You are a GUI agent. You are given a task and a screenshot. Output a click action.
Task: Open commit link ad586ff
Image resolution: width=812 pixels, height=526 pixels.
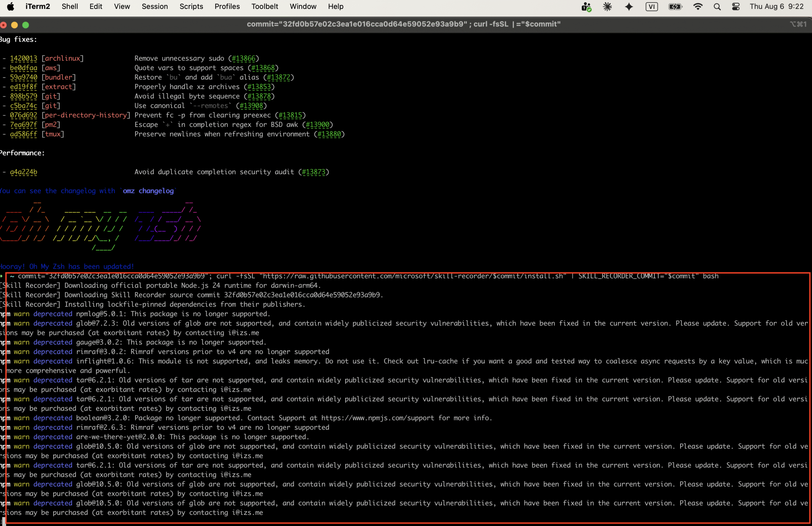tap(23, 134)
